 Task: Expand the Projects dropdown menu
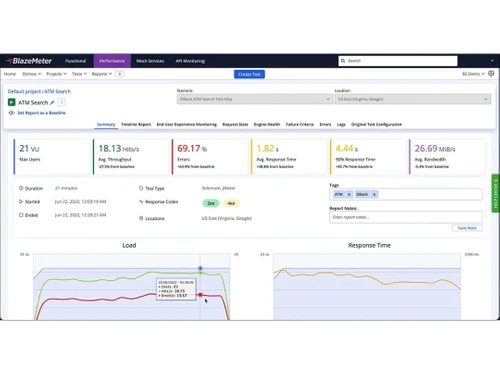(56, 74)
